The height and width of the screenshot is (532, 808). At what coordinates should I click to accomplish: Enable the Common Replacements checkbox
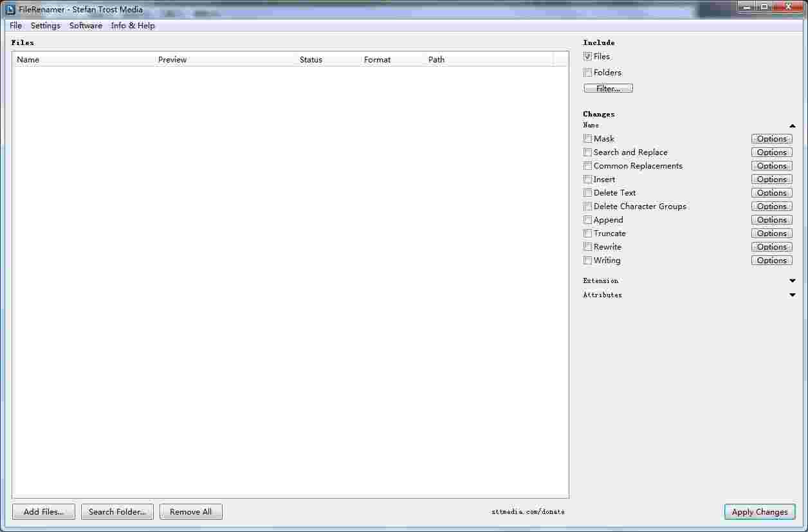(587, 166)
